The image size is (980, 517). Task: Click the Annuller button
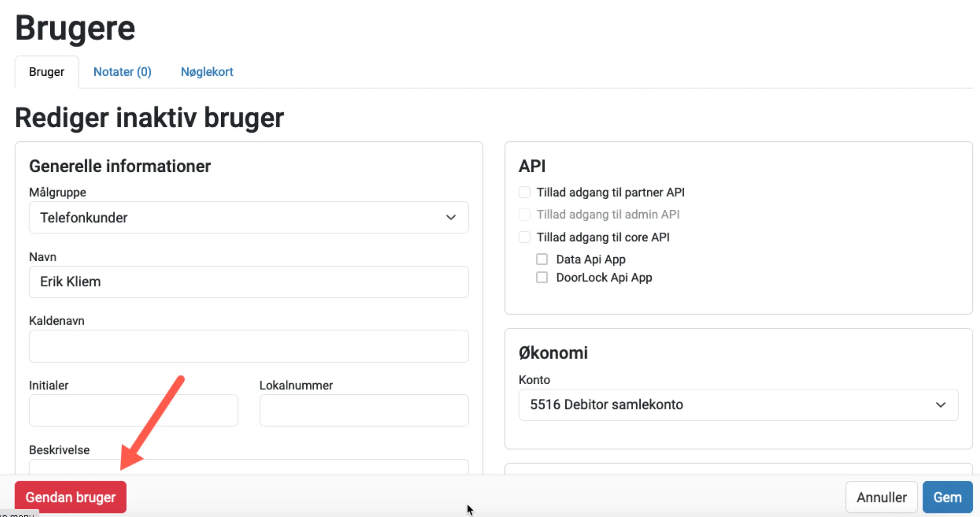pyautogui.click(x=881, y=497)
